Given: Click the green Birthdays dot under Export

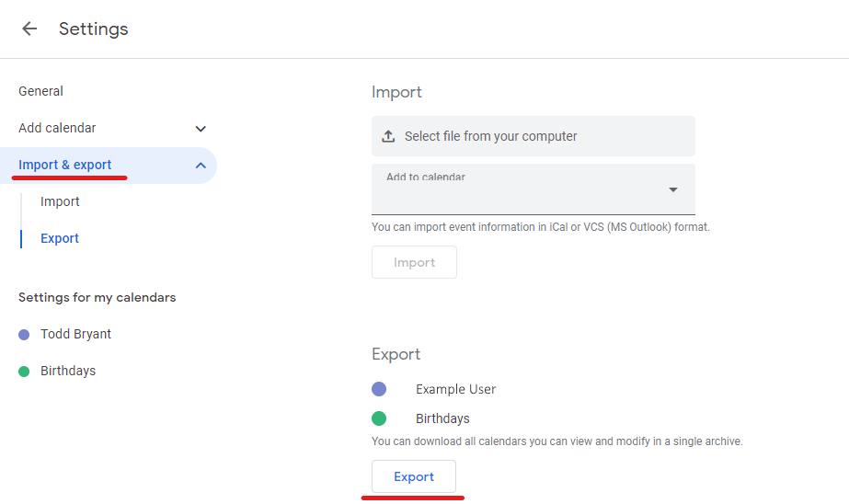Looking at the screenshot, I should pyautogui.click(x=379, y=418).
